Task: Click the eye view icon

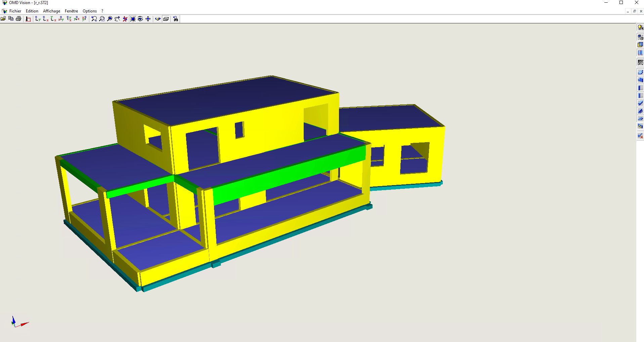Action: 140,19
